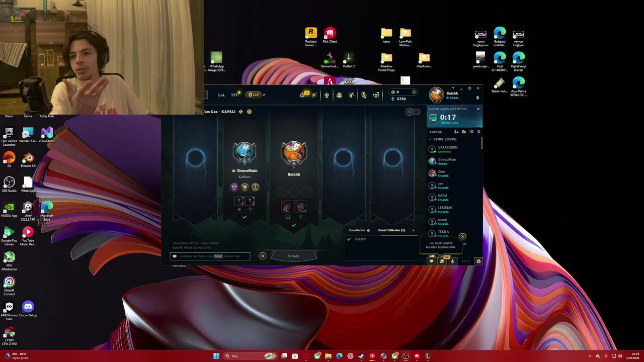The width and height of the screenshot is (644, 362).
Task: Open the emblem shield icon next to Loot
Action: pos(364,95)
